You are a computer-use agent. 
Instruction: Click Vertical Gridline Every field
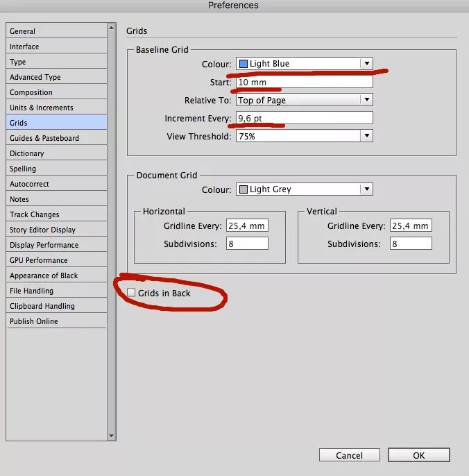pos(411,226)
